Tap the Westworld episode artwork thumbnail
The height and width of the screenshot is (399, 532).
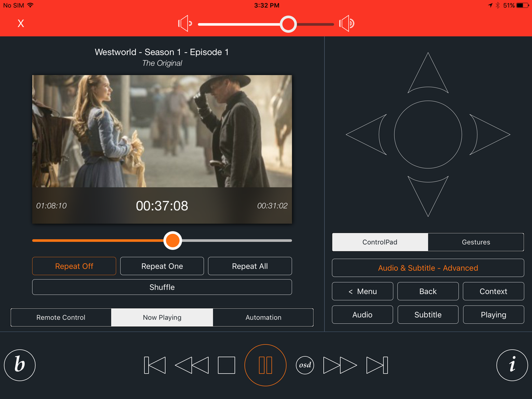click(x=162, y=131)
